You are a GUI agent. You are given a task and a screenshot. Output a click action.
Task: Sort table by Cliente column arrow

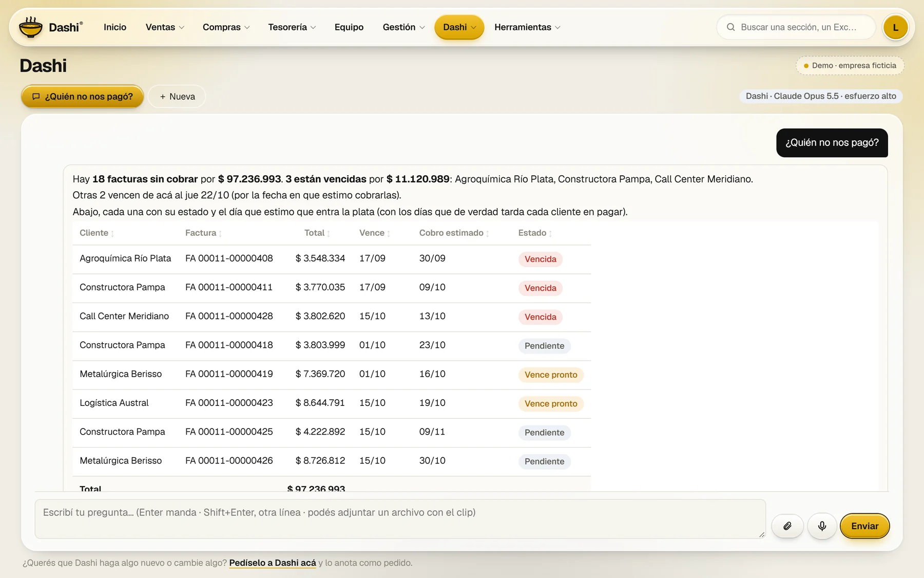(x=112, y=234)
